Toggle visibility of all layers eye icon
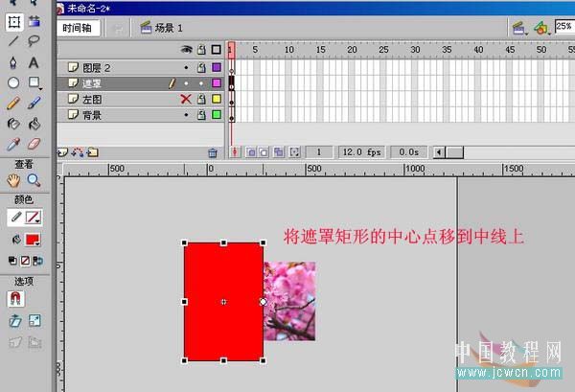The width and height of the screenshot is (575, 392). pos(186,50)
